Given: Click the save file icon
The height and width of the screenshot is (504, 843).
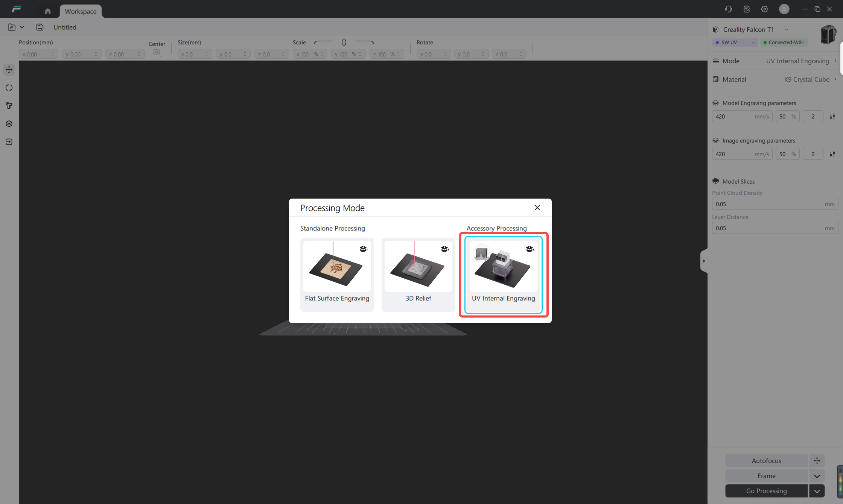Looking at the screenshot, I should [x=40, y=27].
